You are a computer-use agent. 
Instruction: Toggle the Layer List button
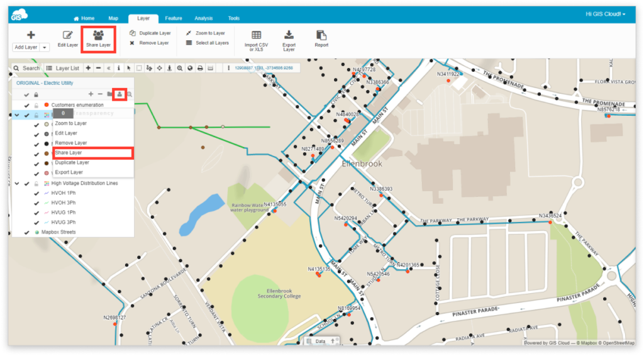coord(62,68)
